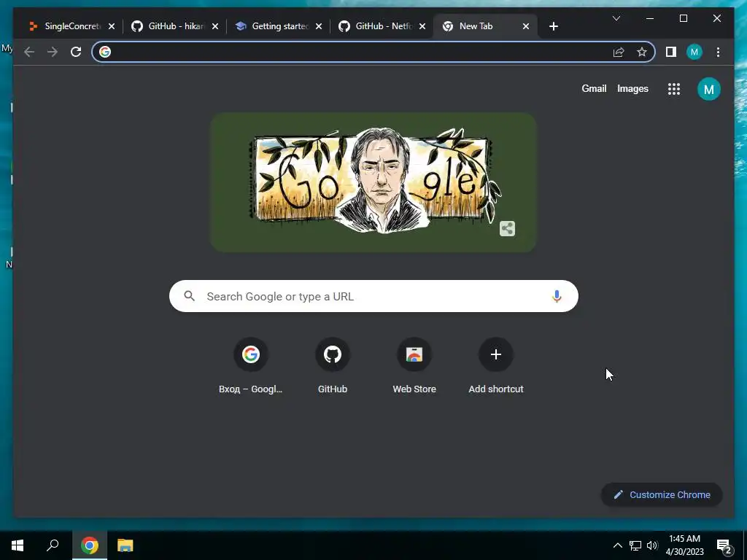
Task: Open the notification center with 2 notifications
Action: tap(724, 546)
